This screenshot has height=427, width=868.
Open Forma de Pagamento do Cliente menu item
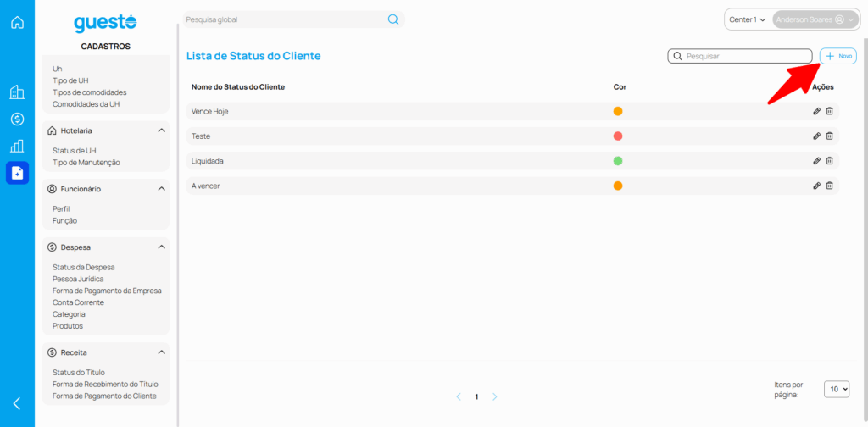[x=104, y=396]
